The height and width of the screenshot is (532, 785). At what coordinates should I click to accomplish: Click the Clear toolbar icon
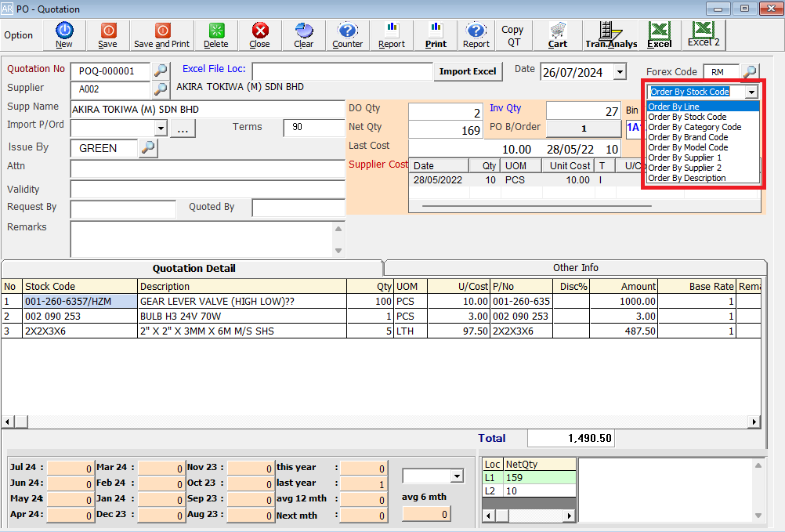[x=303, y=35]
